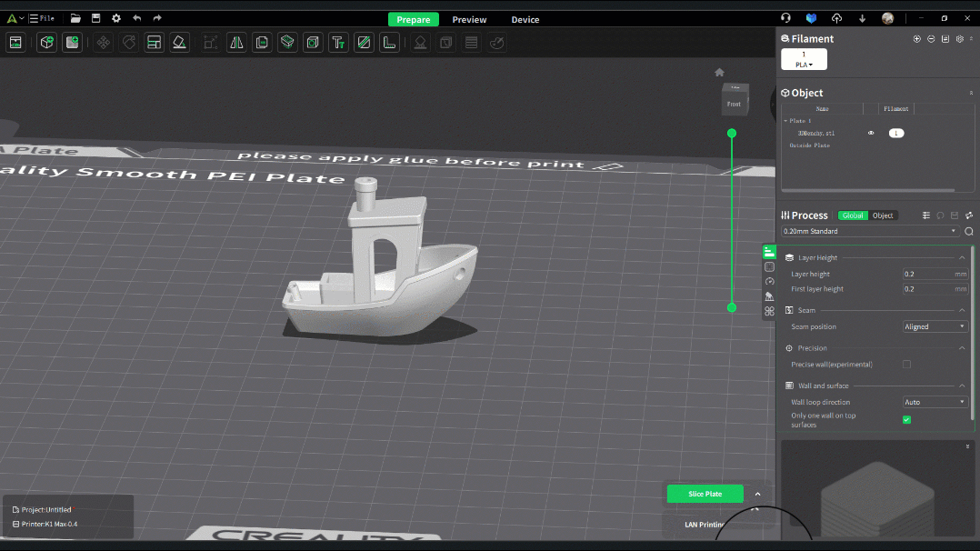This screenshot has width=980, height=551.
Task: Collapse the Precision section
Action: 962,348
